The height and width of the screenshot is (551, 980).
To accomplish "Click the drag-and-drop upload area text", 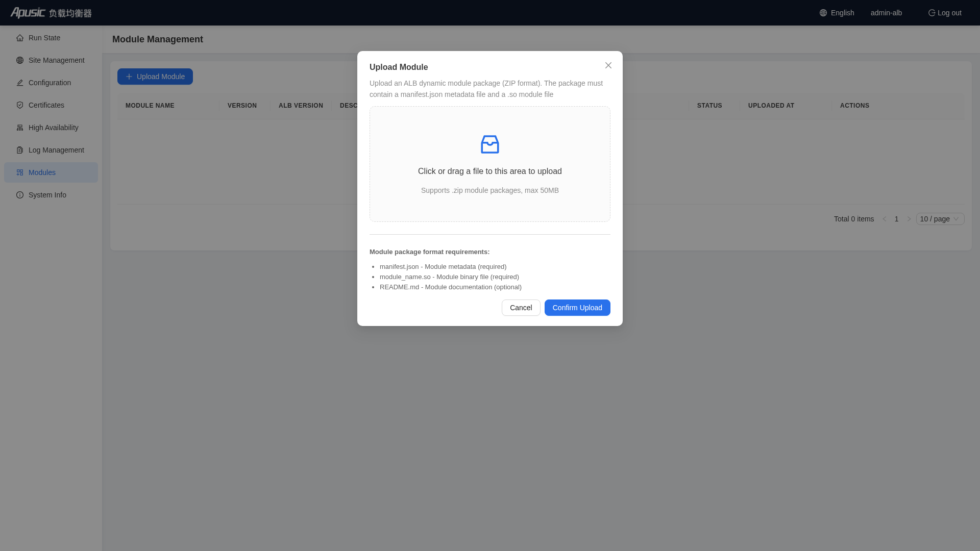I will click(x=490, y=171).
